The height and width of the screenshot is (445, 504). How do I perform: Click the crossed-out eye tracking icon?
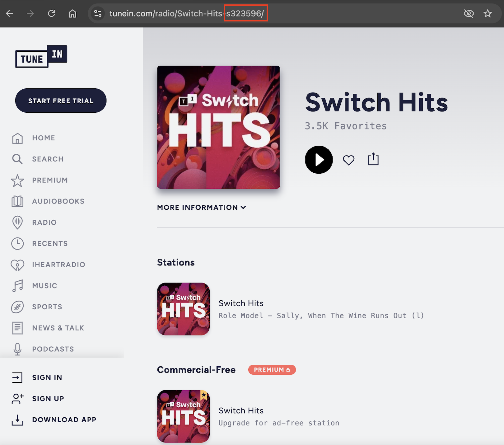[469, 13]
